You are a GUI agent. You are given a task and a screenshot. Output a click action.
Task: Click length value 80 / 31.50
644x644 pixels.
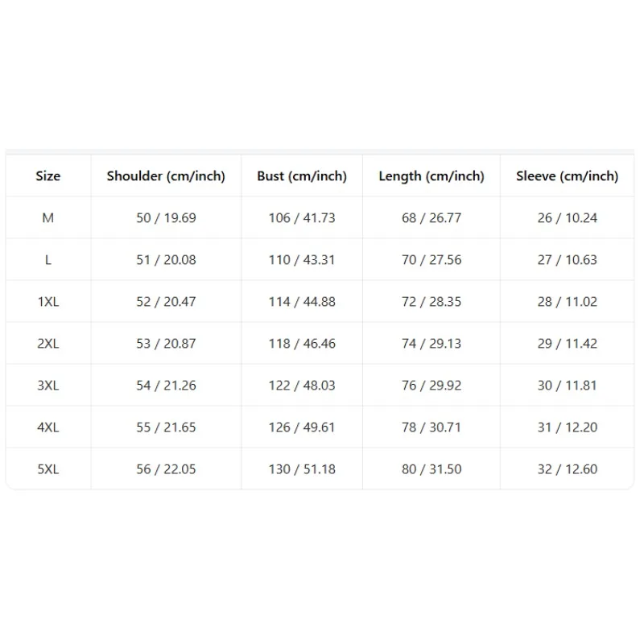(x=431, y=469)
